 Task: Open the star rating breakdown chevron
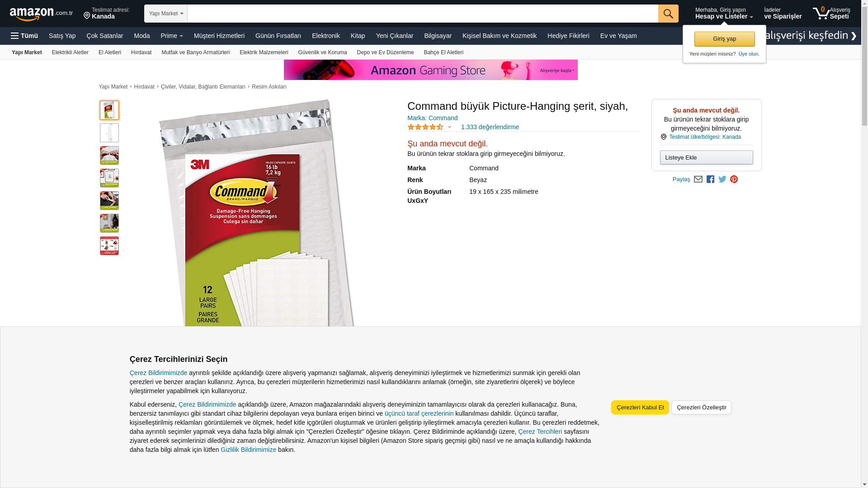pyautogui.click(x=449, y=127)
